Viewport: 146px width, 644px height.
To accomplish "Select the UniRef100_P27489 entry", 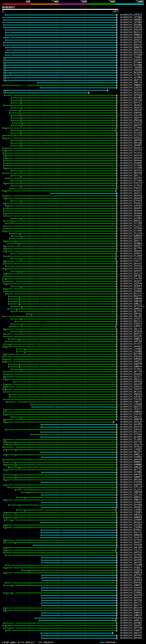I will pyautogui.click(x=131, y=55).
